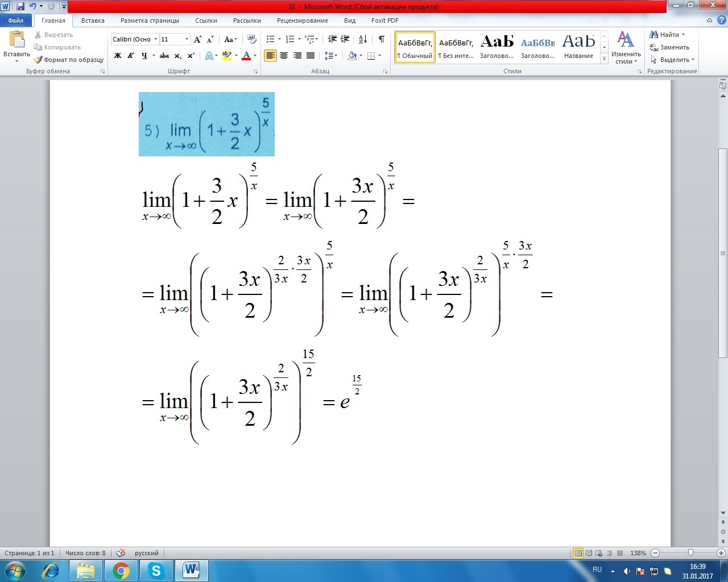Align text right

[x=297, y=56]
